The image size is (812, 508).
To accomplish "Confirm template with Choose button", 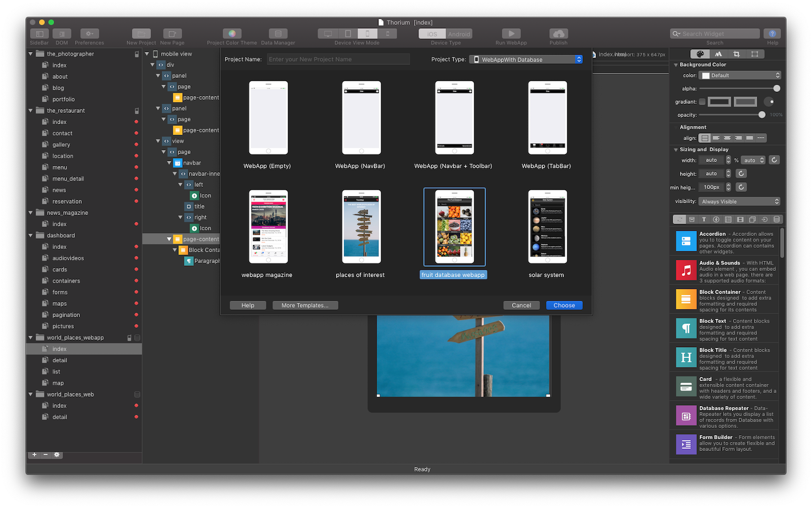I will pyautogui.click(x=564, y=305).
